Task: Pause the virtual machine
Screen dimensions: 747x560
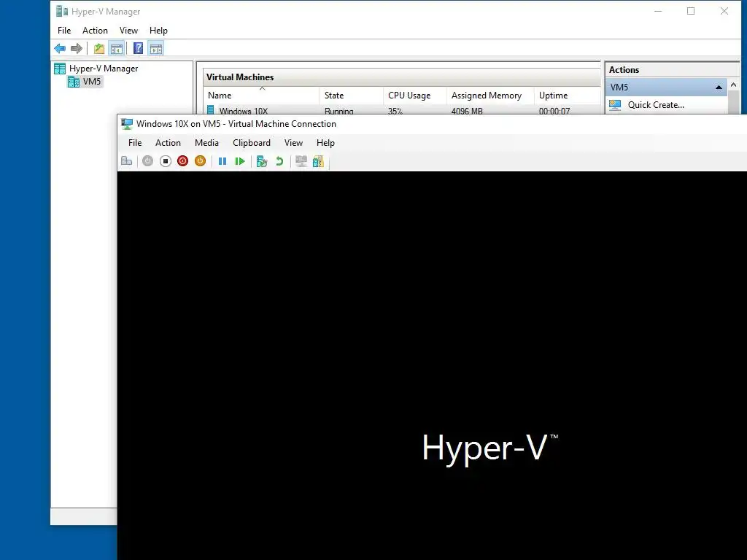Action: [x=222, y=161]
